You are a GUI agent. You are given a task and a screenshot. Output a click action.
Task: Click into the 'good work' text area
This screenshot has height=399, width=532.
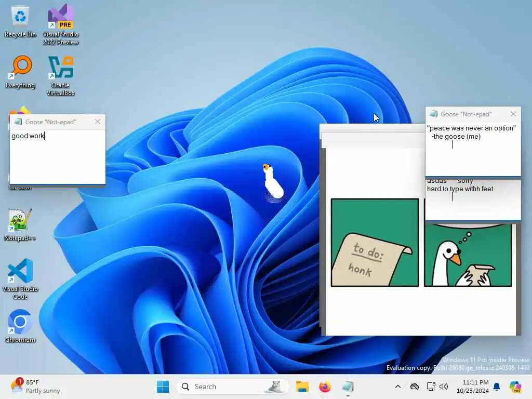point(57,157)
